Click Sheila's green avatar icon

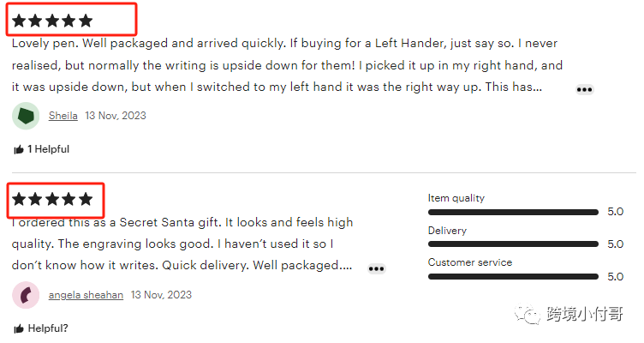(x=26, y=116)
